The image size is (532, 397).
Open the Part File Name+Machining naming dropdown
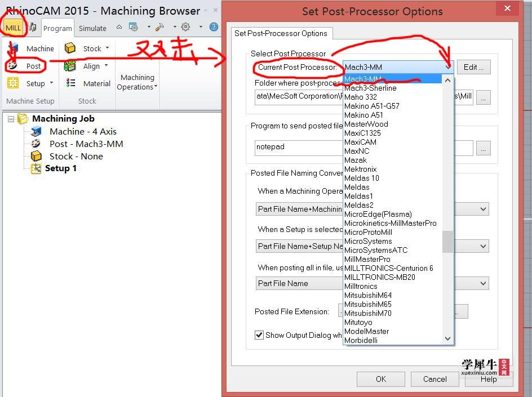tap(484, 209)
